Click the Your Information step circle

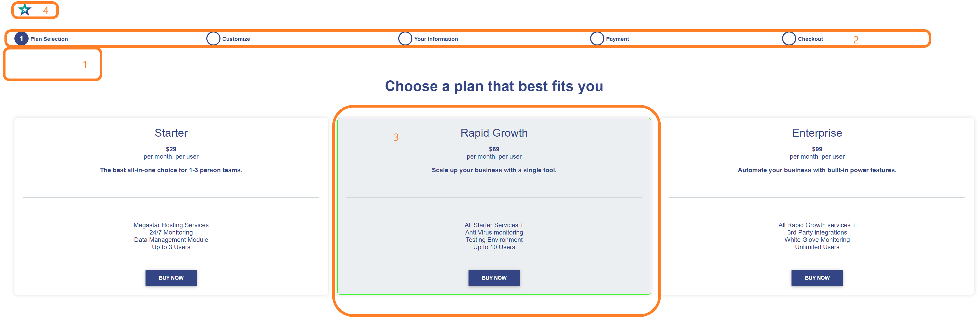coord(405,38)
